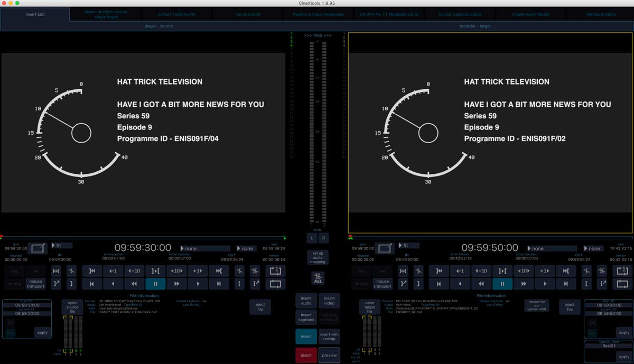Mark target in point with ] bracket icon
634x364 pixels.
[418, 284]
